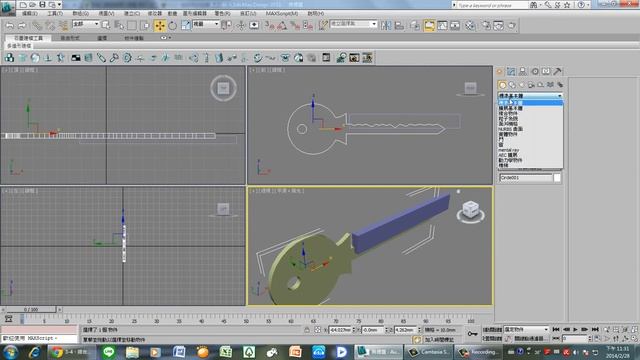This screenshot has width=640, height=360.
Task: Open the Motion command panel tab
Action: click(535, 71)
